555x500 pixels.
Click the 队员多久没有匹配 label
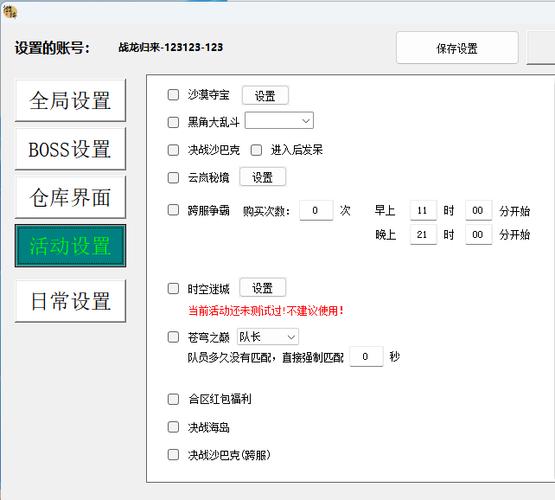tap(265, 358)
